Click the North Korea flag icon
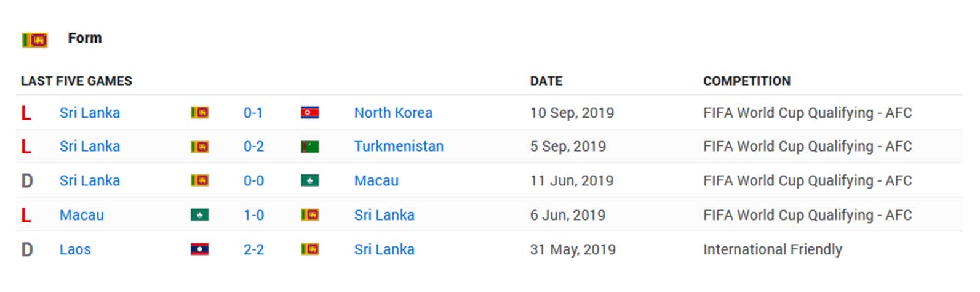Viewport: 980px width, 292px height. (310, 113)
